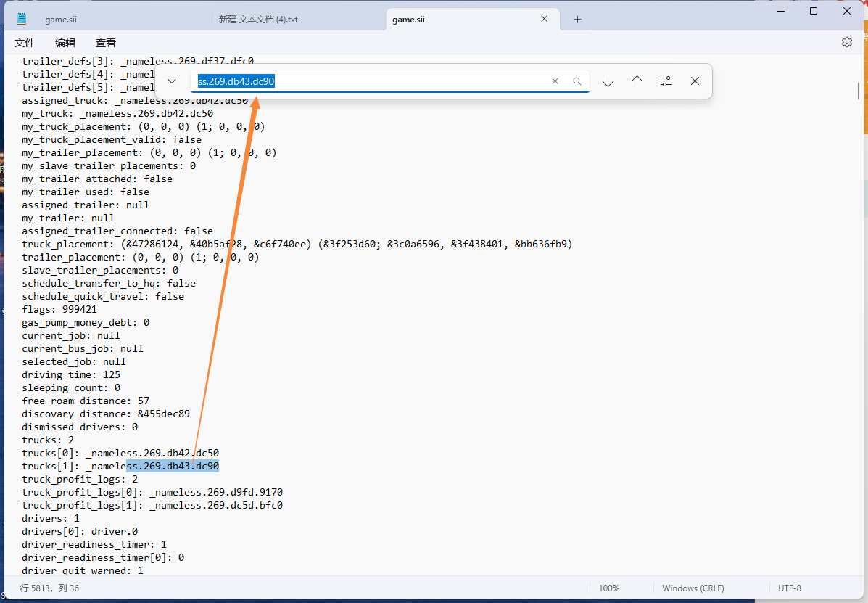
Task: Click the line 'my_truck: _nameless.269.db42.dc50'
Action: tap(117, 113)
